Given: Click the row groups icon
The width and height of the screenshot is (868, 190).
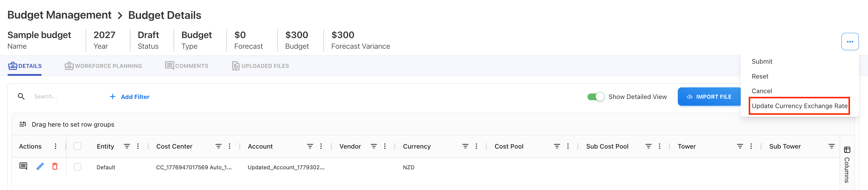Looking at the screenshot, I should point(23,124).
